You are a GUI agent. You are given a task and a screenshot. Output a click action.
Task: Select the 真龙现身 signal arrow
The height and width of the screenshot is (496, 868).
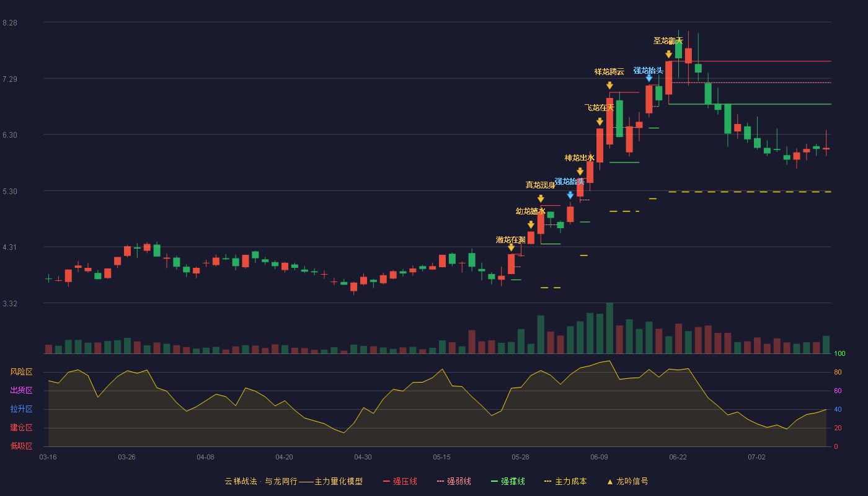pos(541,199)
